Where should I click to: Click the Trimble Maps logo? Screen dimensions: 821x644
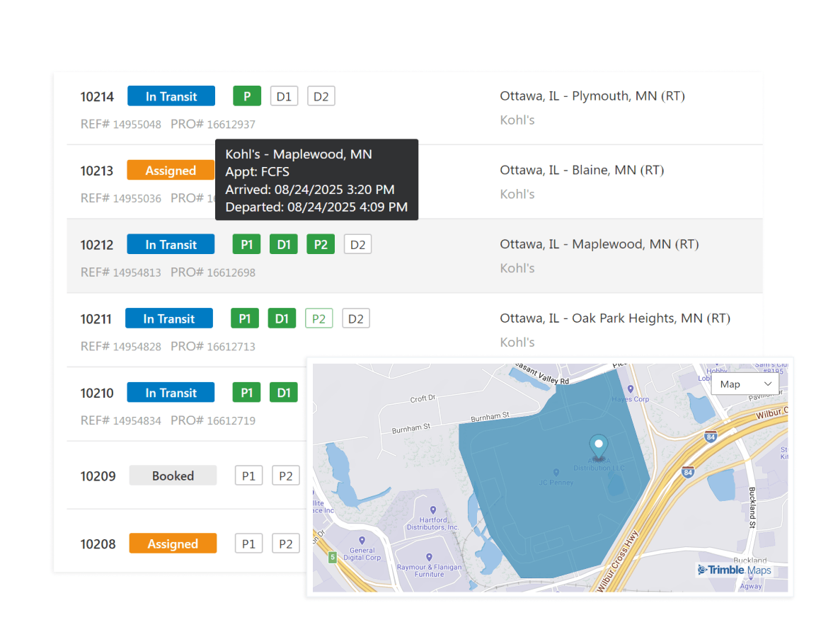click(x=734, y=570)
